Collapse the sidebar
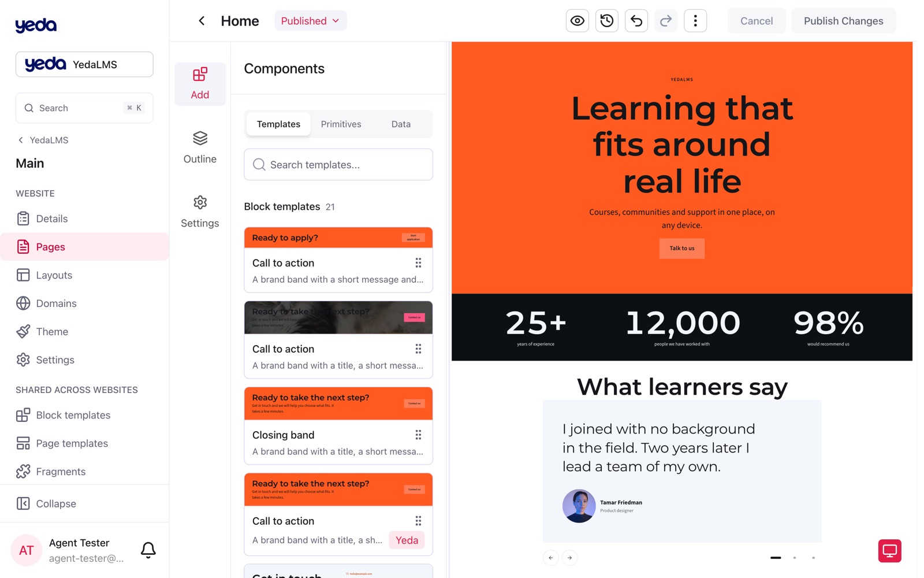 tap(84, 503)
